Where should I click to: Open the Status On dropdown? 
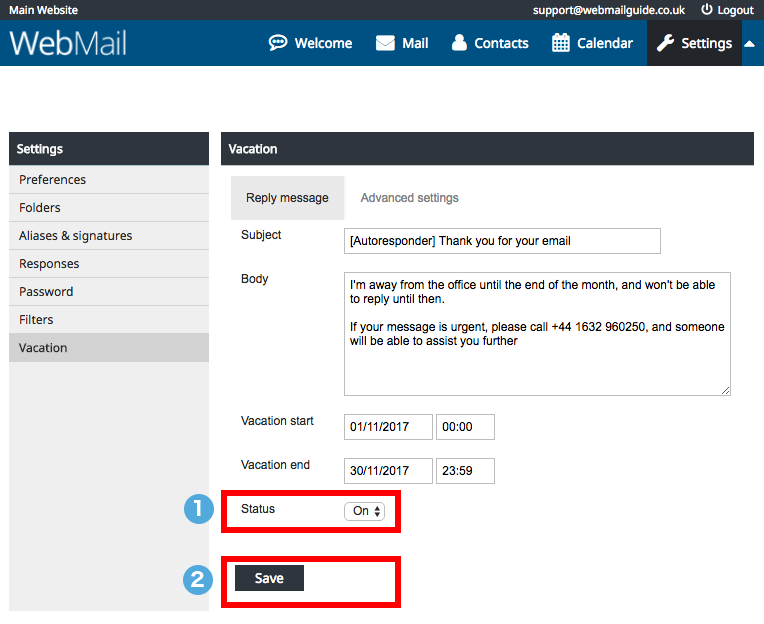[364, 511]
